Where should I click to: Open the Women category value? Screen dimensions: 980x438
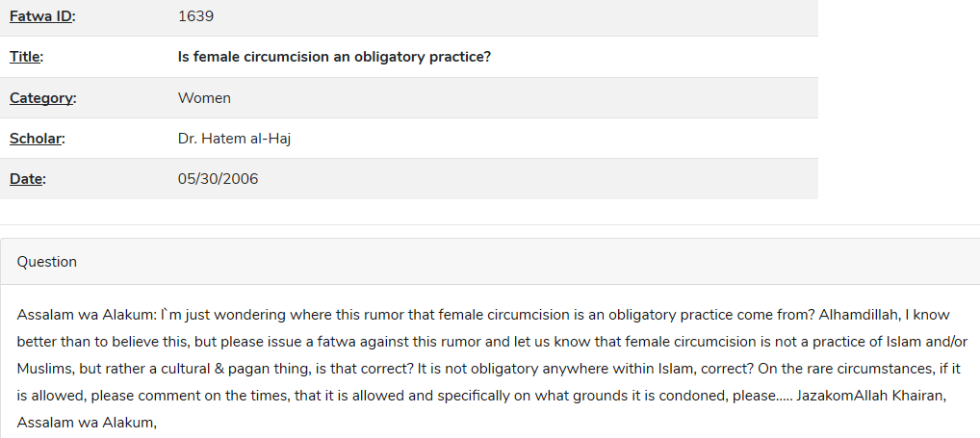click(204, 98)
